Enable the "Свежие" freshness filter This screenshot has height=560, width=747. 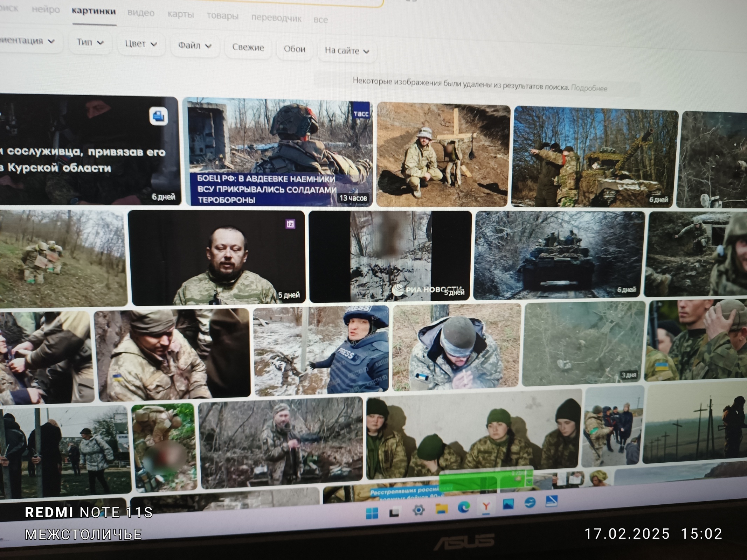point(248,48)
